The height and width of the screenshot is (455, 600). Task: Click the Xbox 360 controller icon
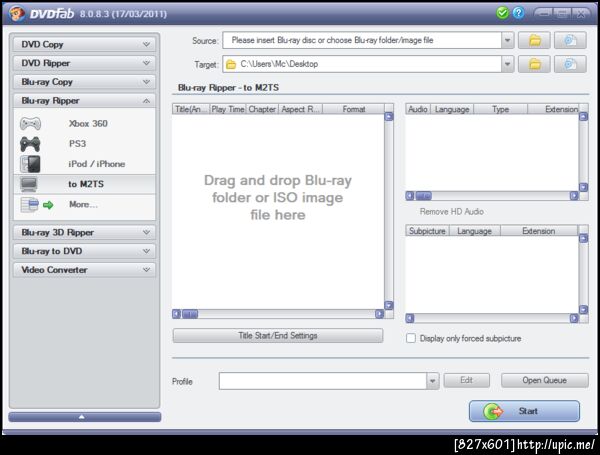coord(30,124)
